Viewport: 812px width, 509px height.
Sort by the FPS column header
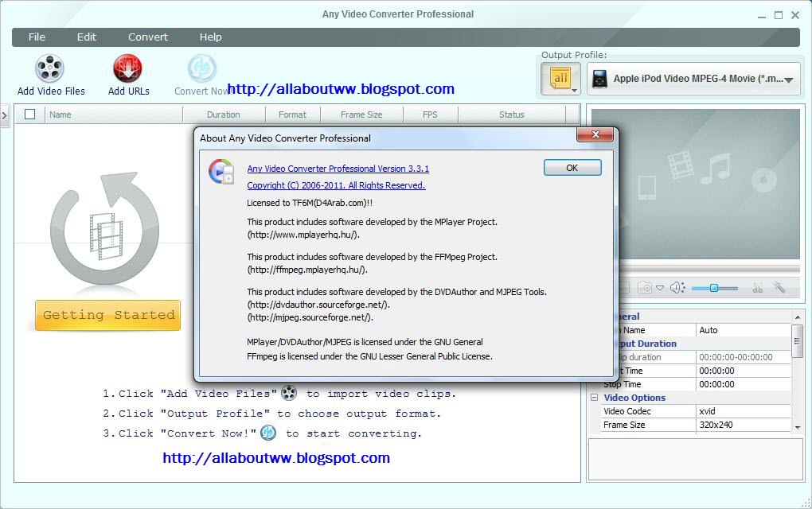click(x=430, y=115)
